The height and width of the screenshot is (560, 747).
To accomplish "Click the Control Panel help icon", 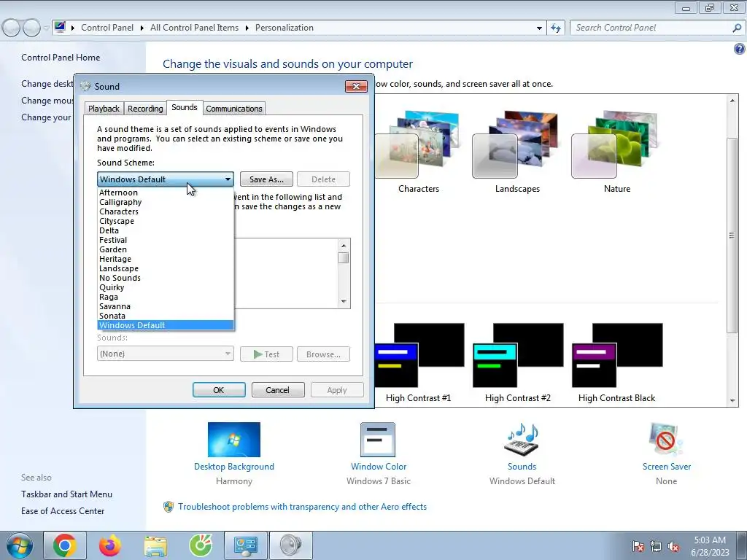I will (x=739, y=49).
